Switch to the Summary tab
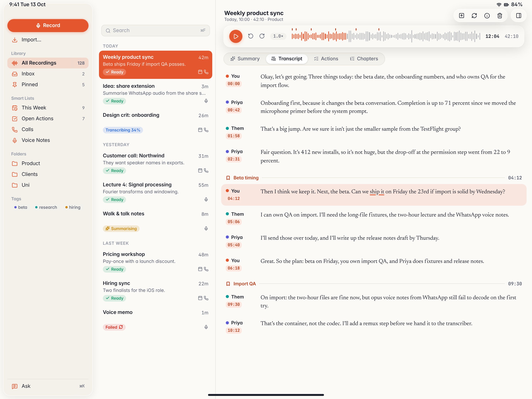Screen dimensions: 532x399 [245, 59]
